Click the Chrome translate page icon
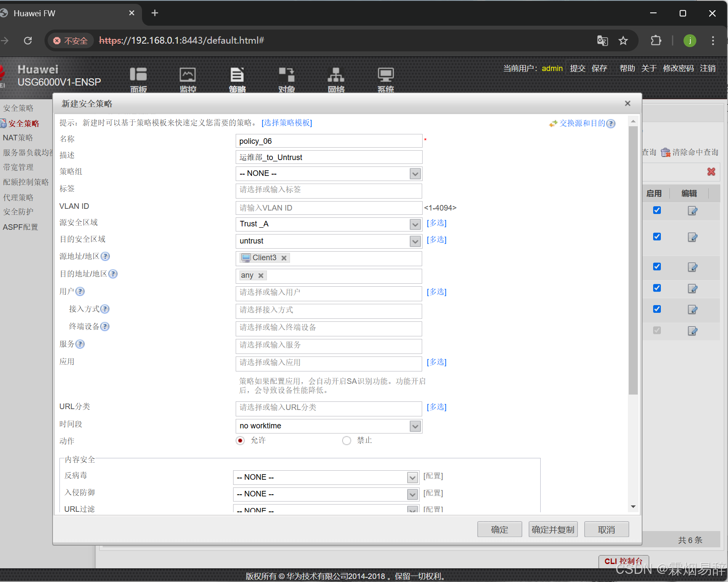Screen dimensions: 728x582 click(x=603, y=41)
